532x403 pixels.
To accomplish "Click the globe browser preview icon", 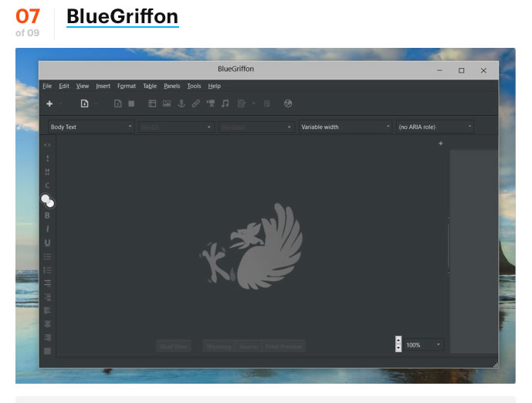I will click(288, 103).
